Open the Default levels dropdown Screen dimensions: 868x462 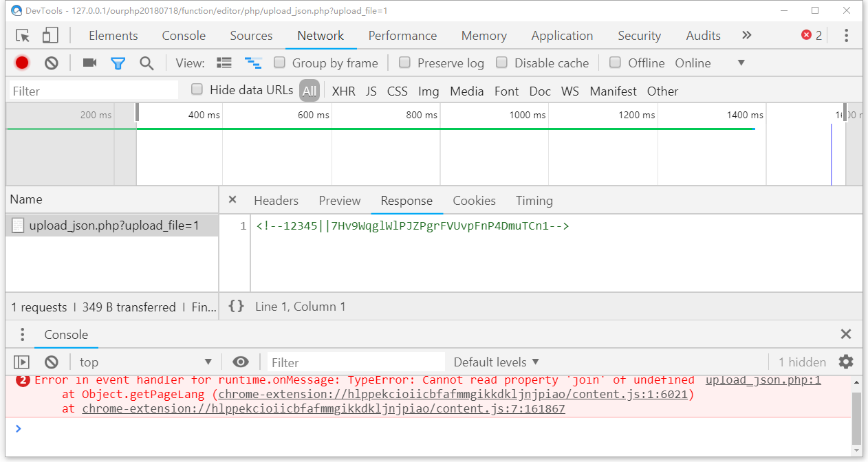point(496,362)
